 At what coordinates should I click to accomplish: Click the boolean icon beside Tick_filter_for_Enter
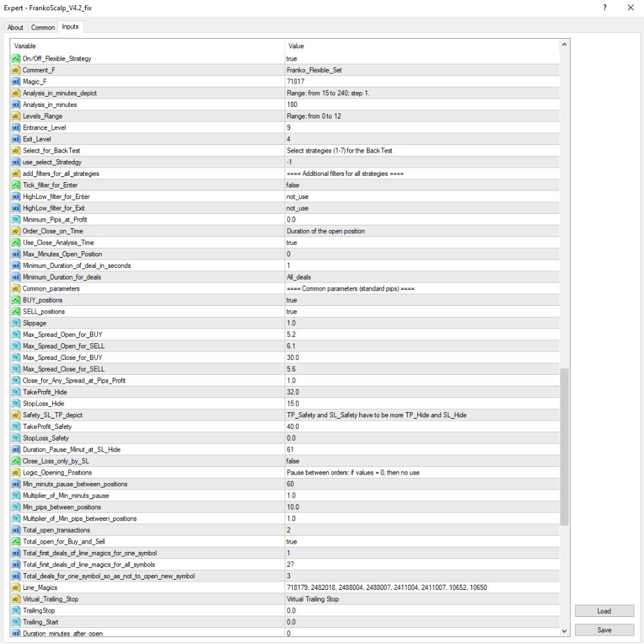coord(16,185)
